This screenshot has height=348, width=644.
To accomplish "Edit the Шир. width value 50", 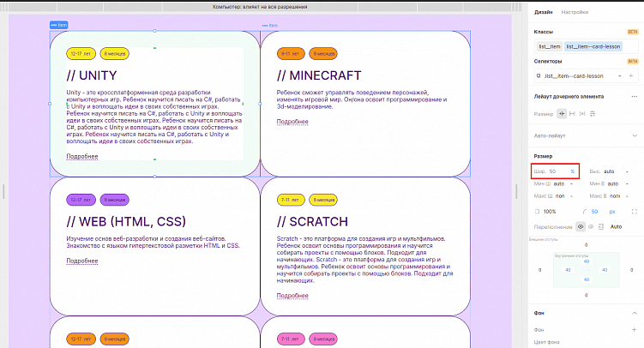I will [x=553, y=171].
